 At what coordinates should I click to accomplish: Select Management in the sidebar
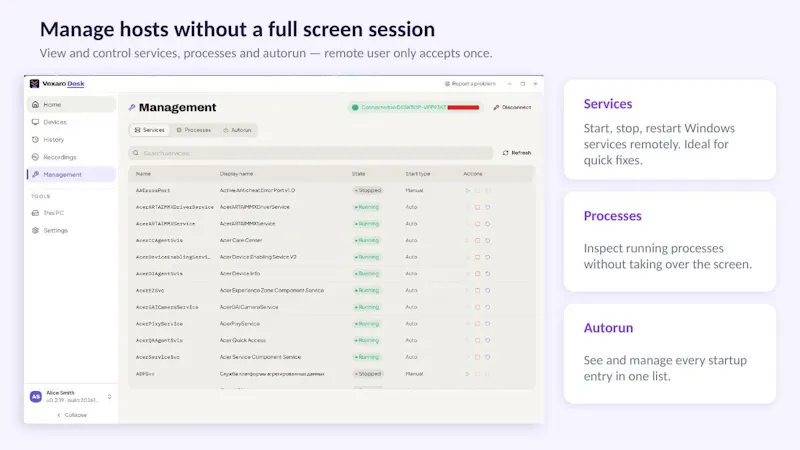click(x=71, y=174)
